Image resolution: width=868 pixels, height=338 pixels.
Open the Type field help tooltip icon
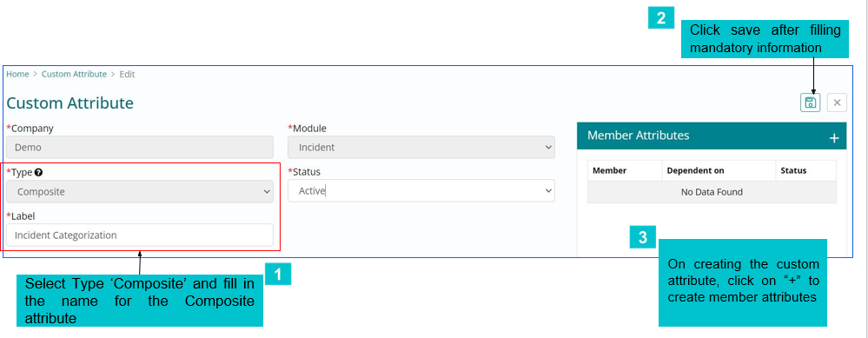[38, 172]
